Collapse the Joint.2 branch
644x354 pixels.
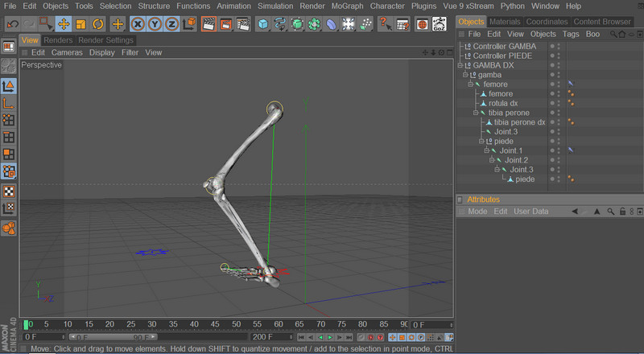[492, 160]
